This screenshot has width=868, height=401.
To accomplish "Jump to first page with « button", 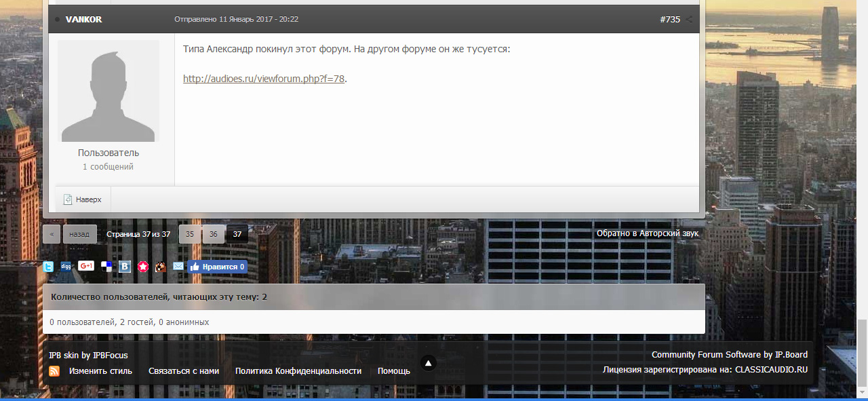I will [x=51, y=234].
